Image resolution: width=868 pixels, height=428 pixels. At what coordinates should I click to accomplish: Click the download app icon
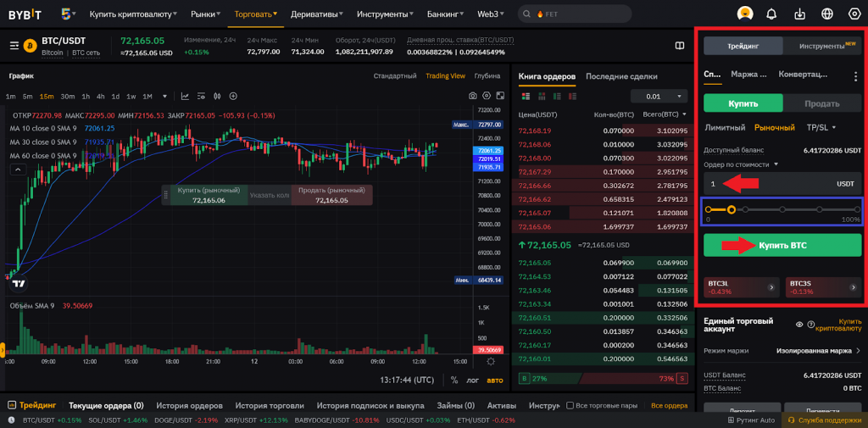click(799, 14)
